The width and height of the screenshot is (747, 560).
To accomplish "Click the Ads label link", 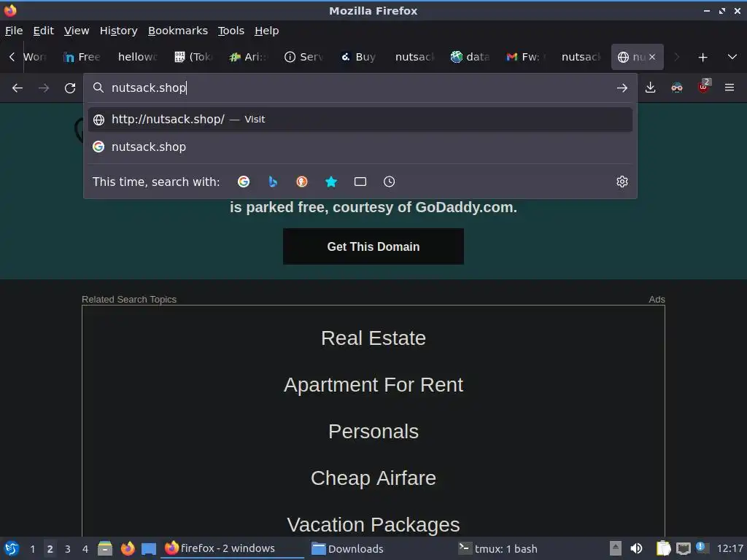I will coord(657,299).
